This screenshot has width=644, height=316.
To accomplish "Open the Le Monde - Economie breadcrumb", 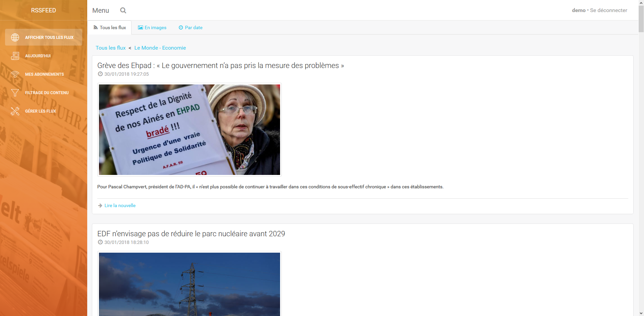I will [x=160, y=48].
